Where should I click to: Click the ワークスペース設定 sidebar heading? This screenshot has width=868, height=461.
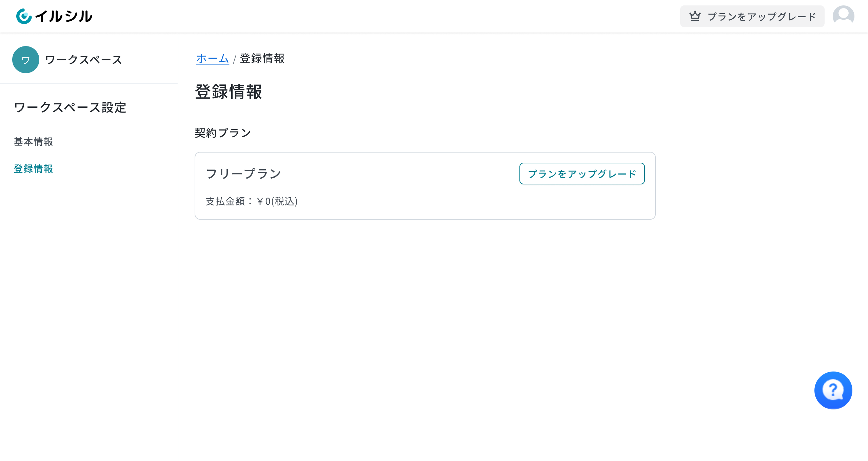[x=70, y=107]
